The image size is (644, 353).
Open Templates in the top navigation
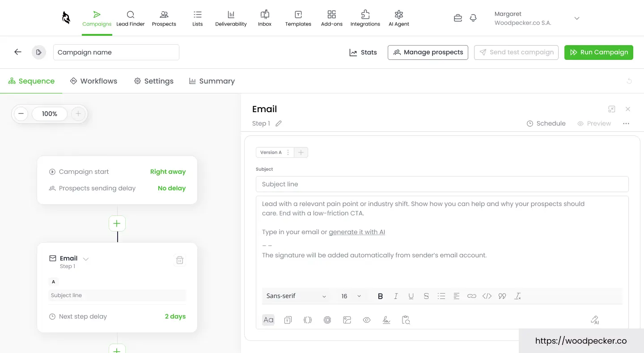(298, 18)
